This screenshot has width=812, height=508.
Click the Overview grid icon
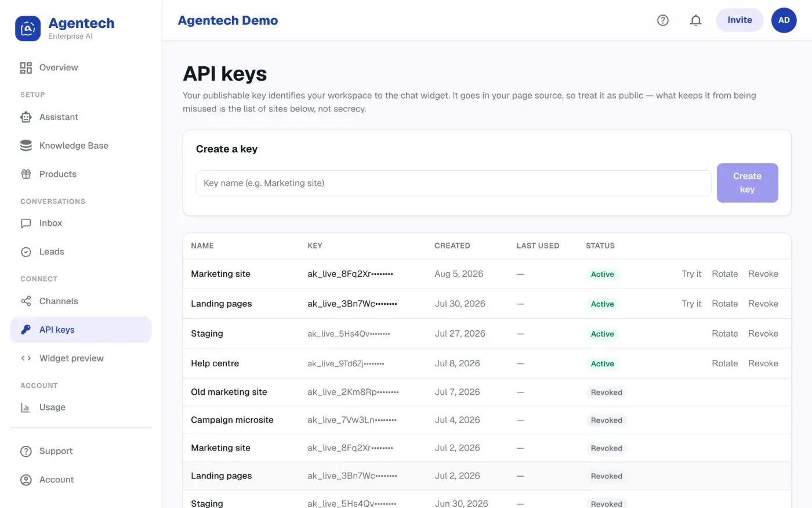click(26, 68)
